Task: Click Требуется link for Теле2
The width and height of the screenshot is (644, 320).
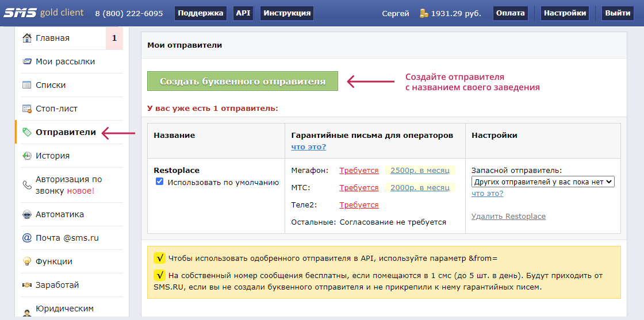Action: (x=359, y=205)
